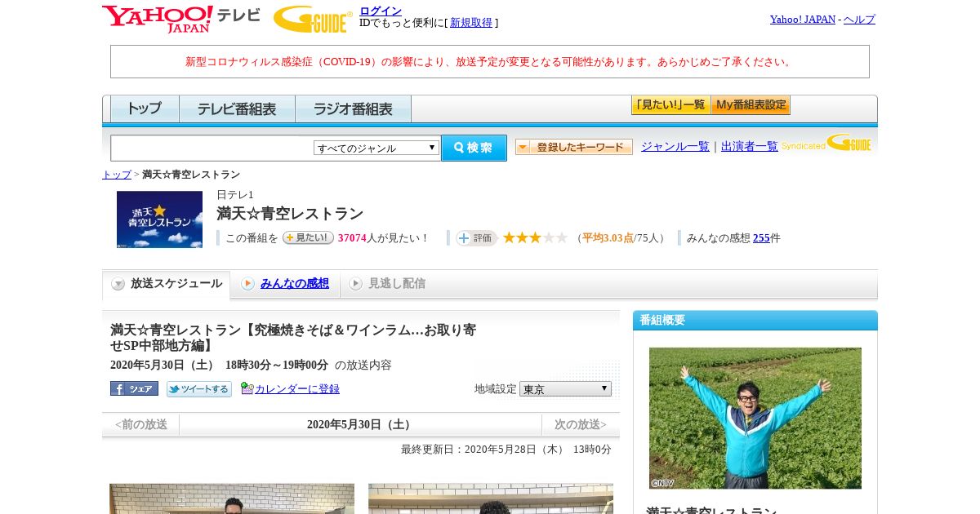This screenshot has height=514, width=980.
Task: Click the blue 検索 search button
Action: tap(474, 148)
